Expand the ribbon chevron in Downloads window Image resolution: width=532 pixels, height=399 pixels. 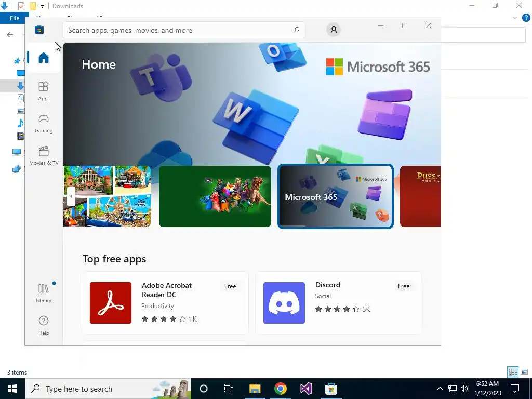[515, 18]
